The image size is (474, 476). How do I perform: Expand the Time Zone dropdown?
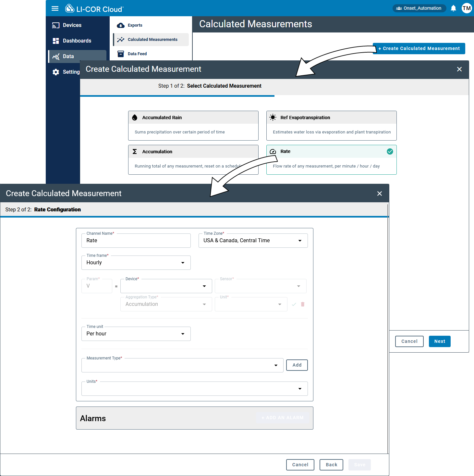[253, 241]
